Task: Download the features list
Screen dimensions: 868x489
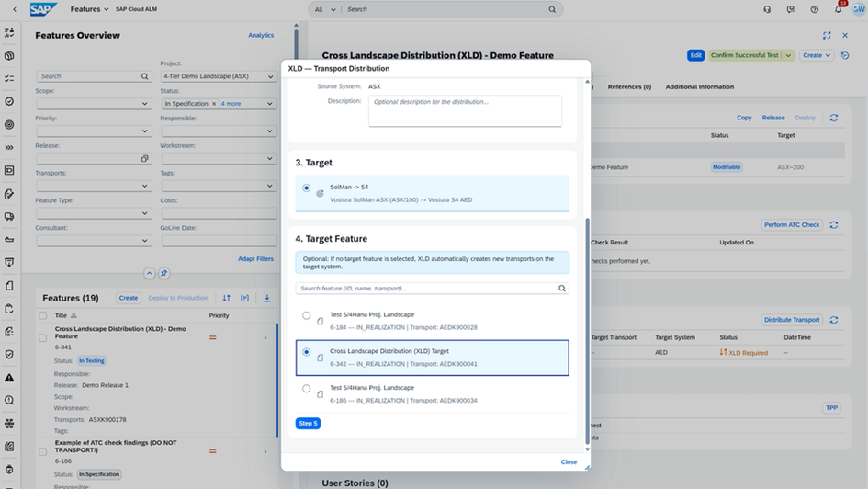Action: click(x=266, y=298)
